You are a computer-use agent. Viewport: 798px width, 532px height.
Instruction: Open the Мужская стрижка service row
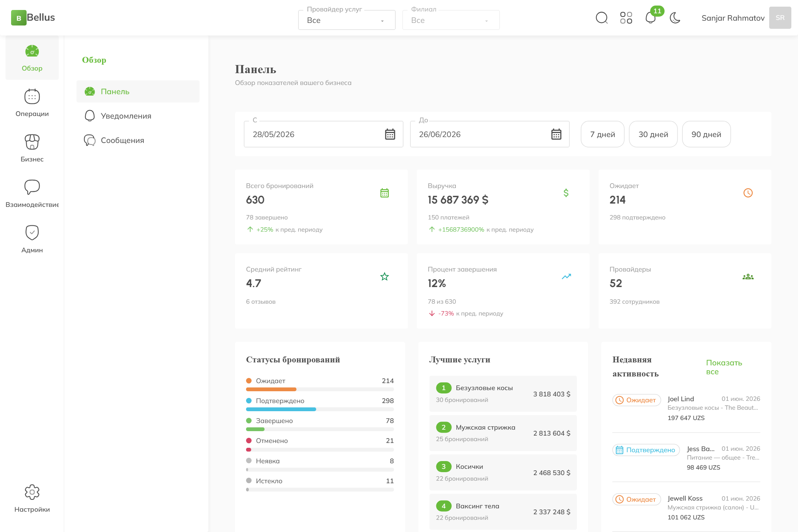[x=503, y=433]
